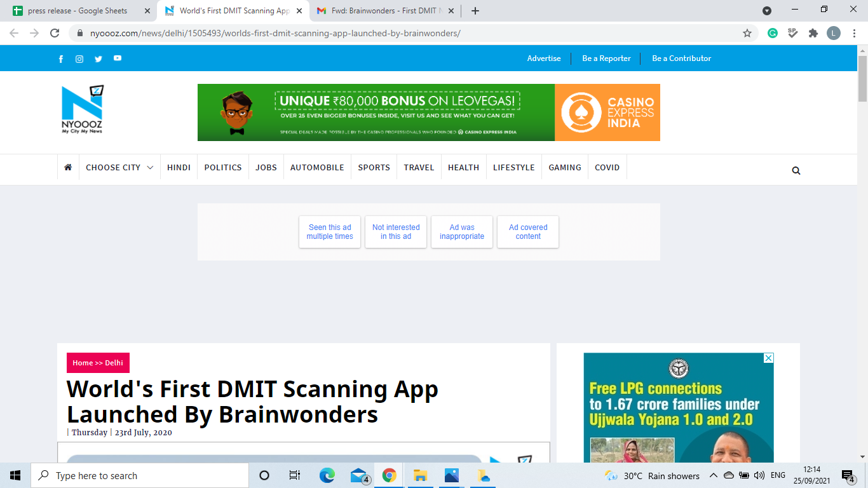Open the Hindi menu item
The image size is (868, 488).
pos(179,167)
